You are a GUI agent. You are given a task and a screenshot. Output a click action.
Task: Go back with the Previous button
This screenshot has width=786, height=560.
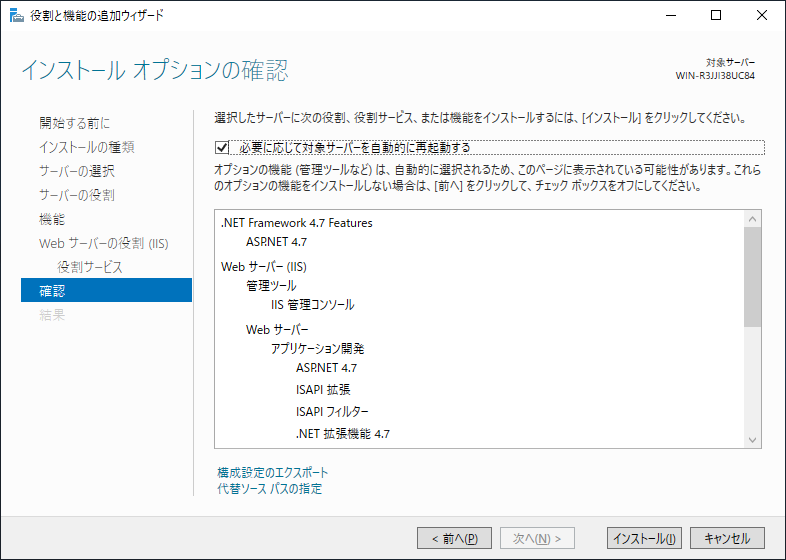[x=454, y=538]
